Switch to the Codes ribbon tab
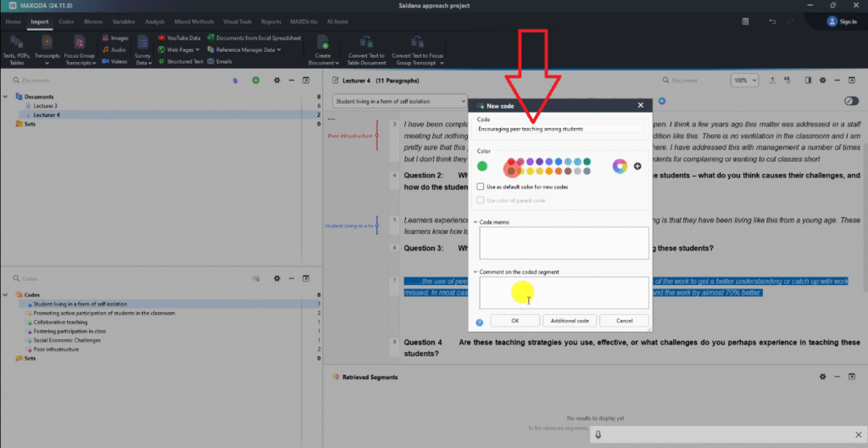Screen dimensions: 868x448 tap(66, 21)
